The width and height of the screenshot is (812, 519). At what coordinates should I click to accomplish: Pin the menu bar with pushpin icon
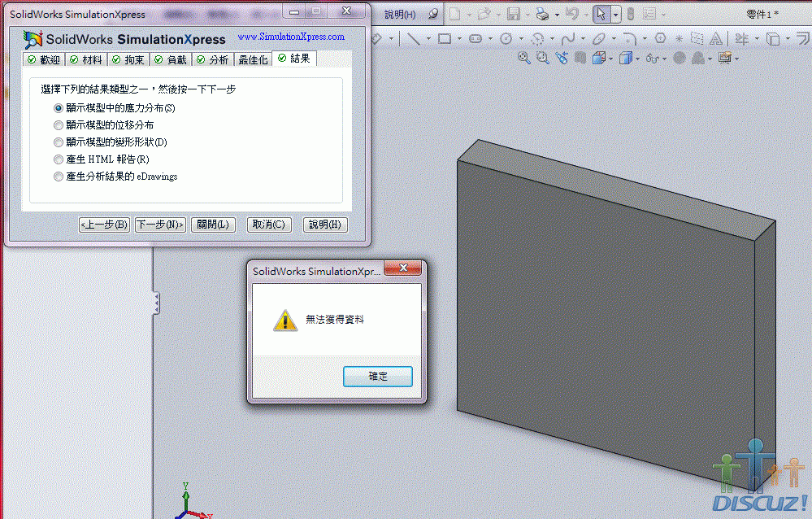(x=433, y=14)
